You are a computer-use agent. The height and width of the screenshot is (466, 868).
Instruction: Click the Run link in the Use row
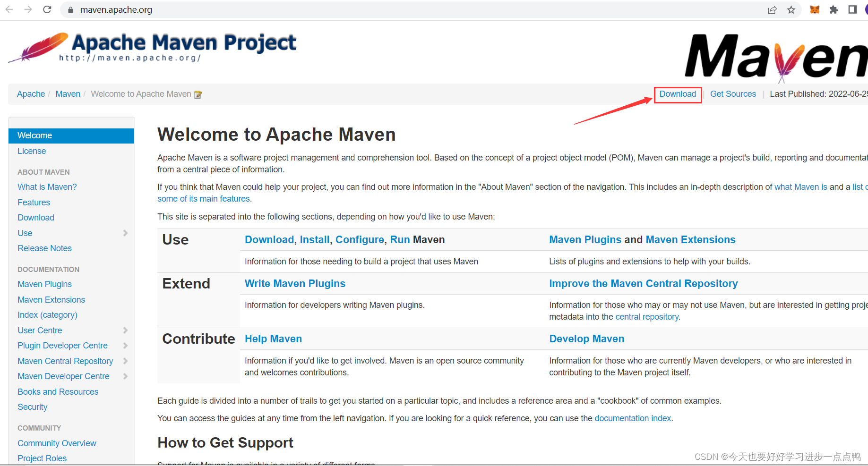(x=400, y=240)
